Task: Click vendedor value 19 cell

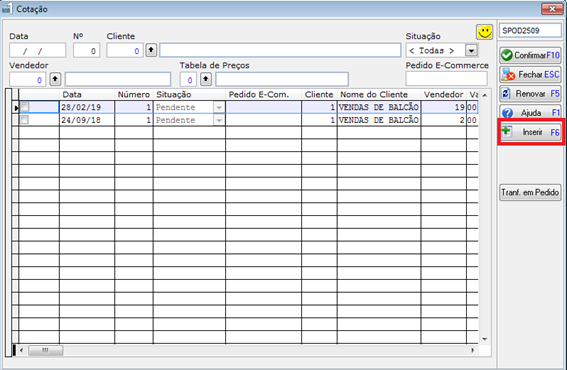Action: [444, 107]
